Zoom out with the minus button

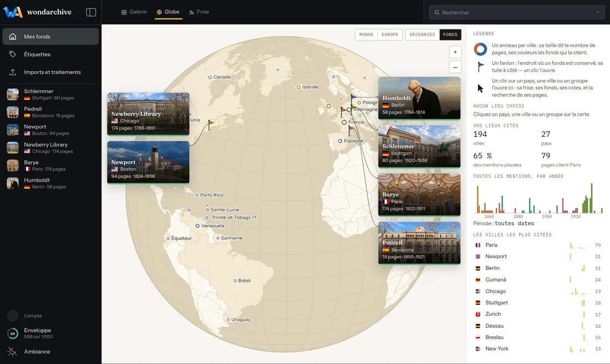pos(455,67)
